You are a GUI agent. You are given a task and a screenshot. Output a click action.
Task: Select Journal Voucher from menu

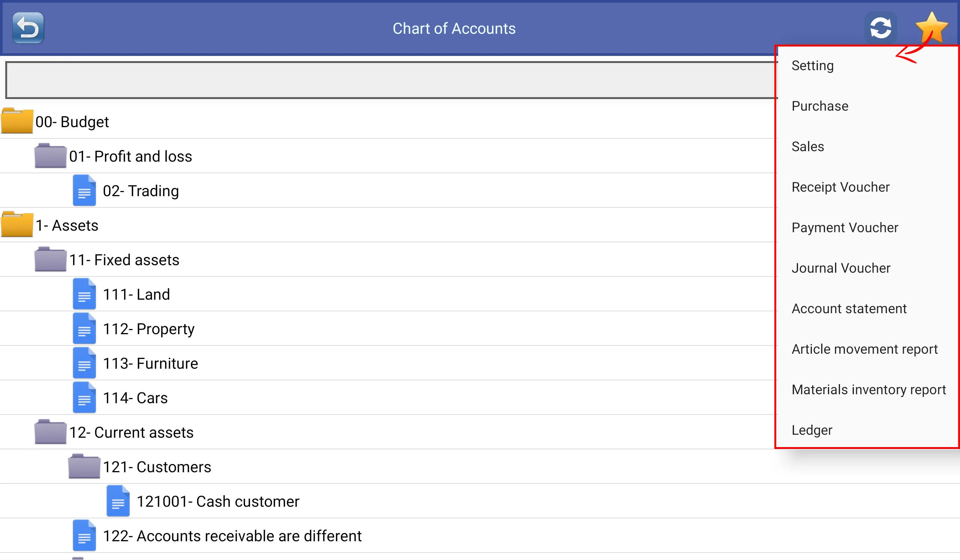[841, 267]
